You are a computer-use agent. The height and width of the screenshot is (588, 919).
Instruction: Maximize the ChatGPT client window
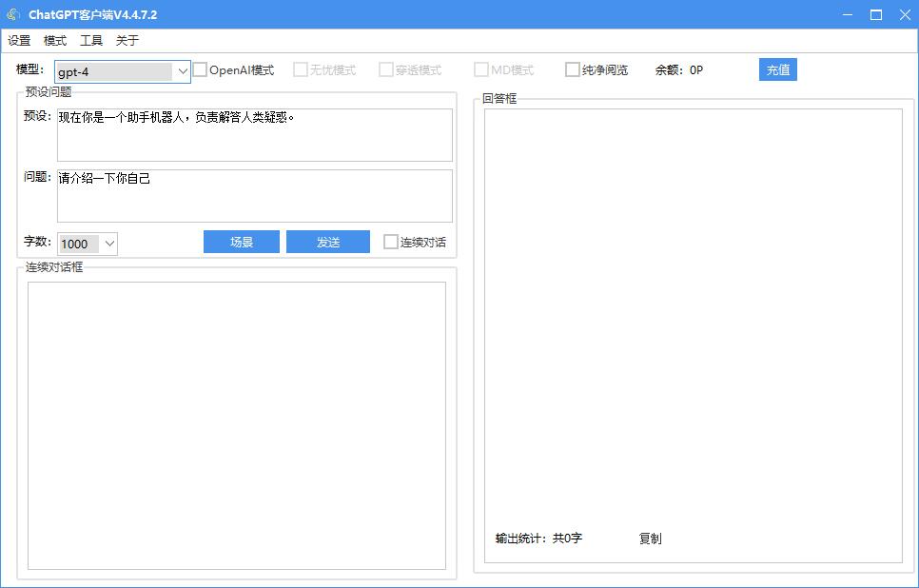(x=876, y=14)
